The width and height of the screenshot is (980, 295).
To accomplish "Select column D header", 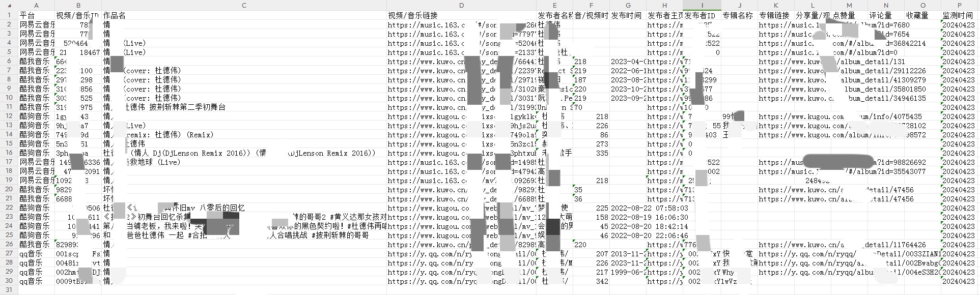I will (461, 6).
